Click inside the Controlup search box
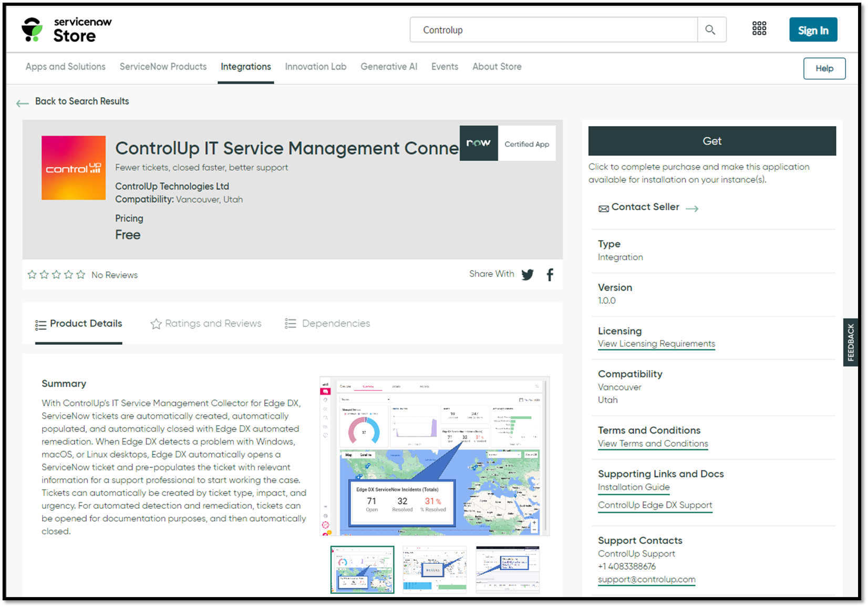The height and width of the screenshot is (607, 868). [552, 29]
